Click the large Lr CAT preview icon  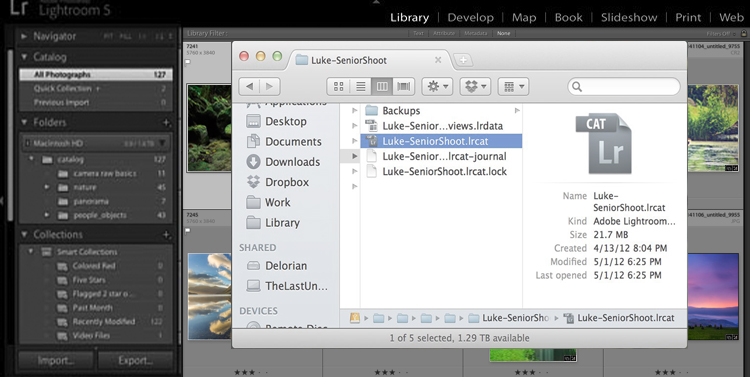[x=603, y=144]
